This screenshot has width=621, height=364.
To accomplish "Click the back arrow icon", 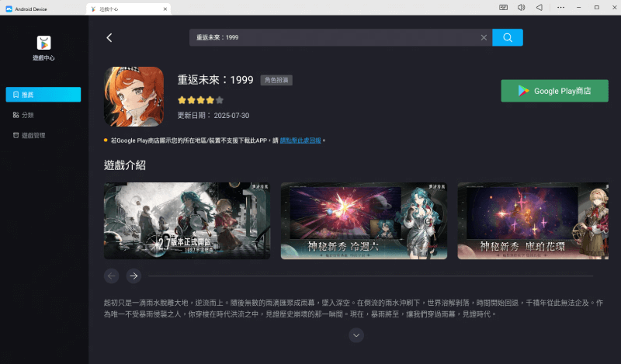I will coord(109,37).
